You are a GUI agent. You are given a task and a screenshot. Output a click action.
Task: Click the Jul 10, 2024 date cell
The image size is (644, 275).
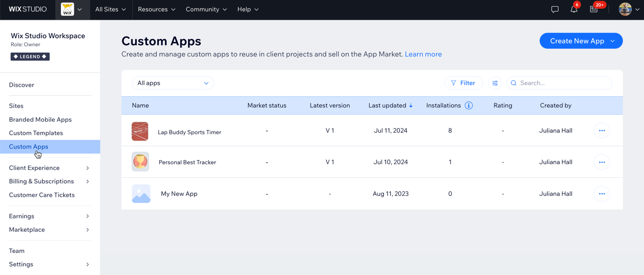click(x=391, y=162)
